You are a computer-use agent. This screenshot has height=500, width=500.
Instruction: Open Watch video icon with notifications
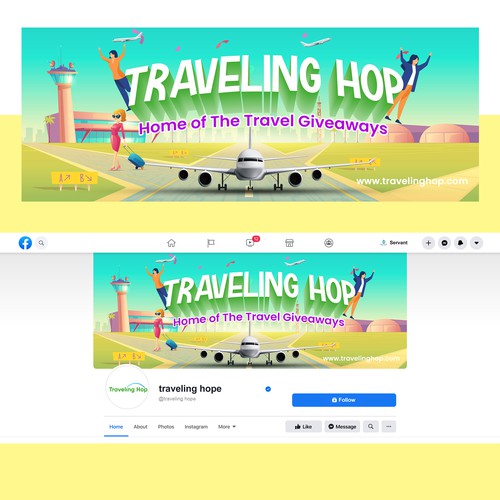click(251, 242)
